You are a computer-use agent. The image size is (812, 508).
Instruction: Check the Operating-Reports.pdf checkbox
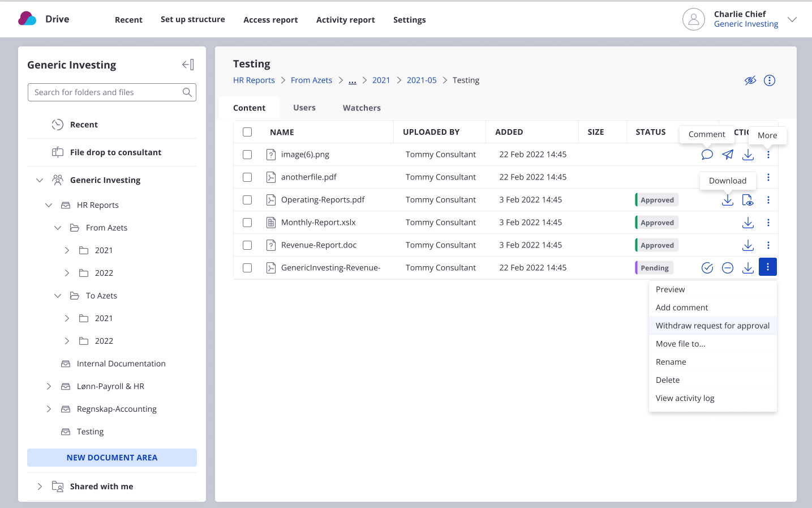click(247, 200)
